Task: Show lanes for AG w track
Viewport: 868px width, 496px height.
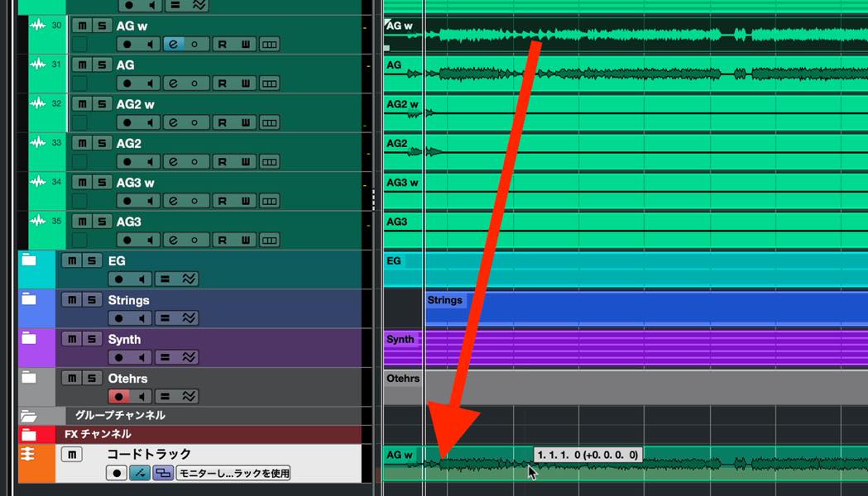Action: 270,45
